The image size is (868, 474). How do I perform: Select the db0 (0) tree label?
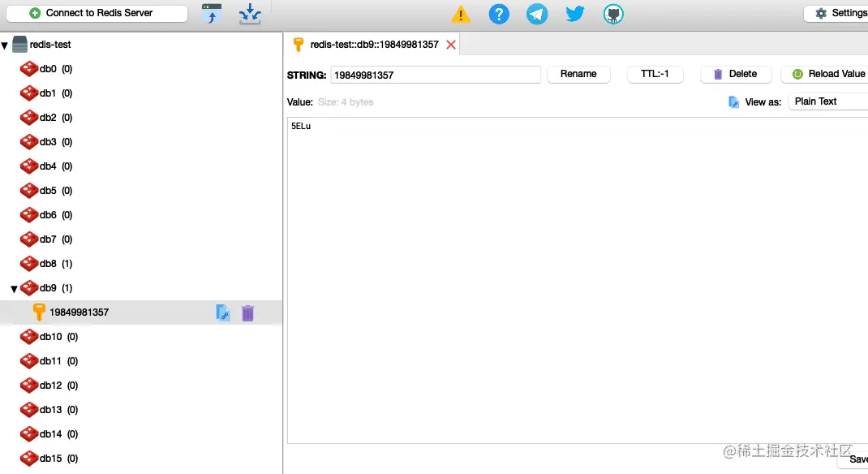point(56,69)
